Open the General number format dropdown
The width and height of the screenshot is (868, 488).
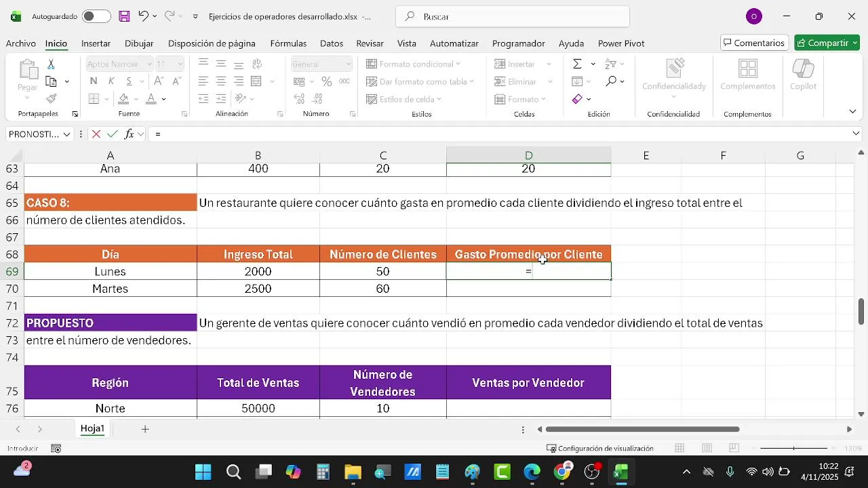pos(349,64)
